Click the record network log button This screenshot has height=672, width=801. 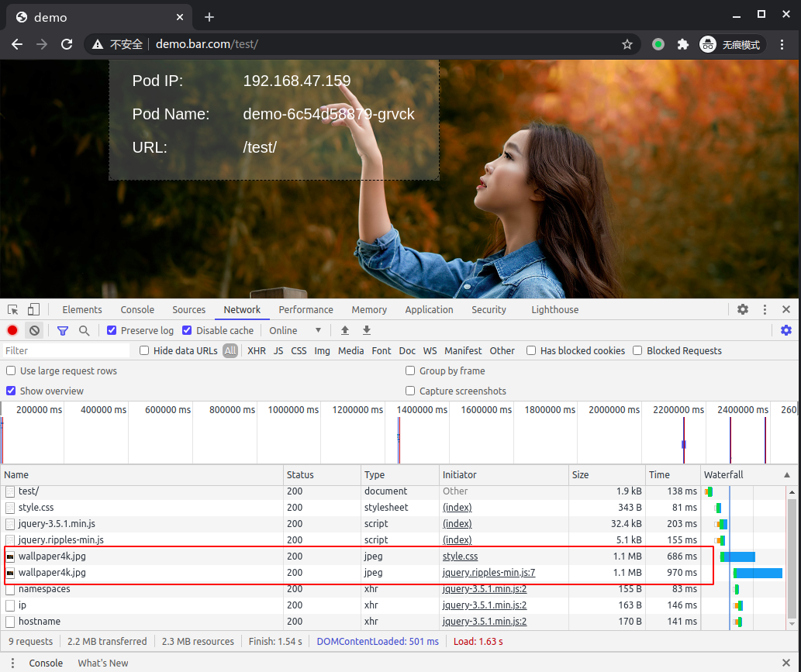[12, 330]
